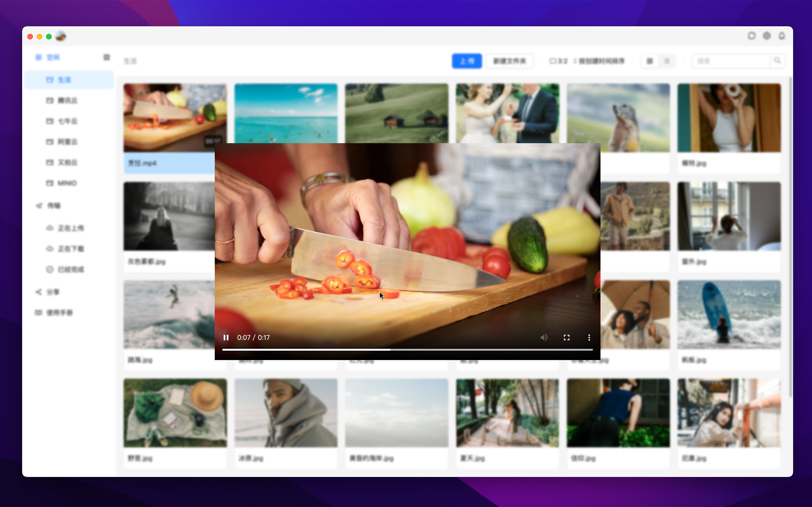Click the notification bell icon
Viewport: 812px width, 507px height.
782,36
